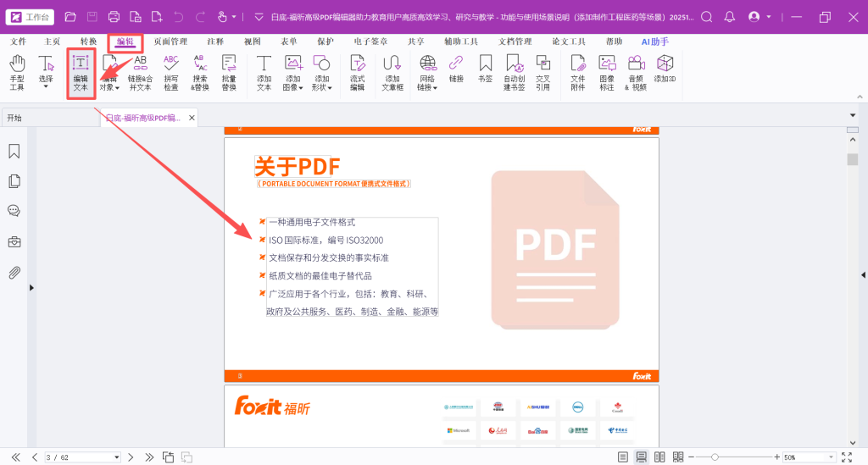Image resolution: width=868 pixels, height=465 pixels.
Task: Jump to first page arrow
Action: point(15,457)
